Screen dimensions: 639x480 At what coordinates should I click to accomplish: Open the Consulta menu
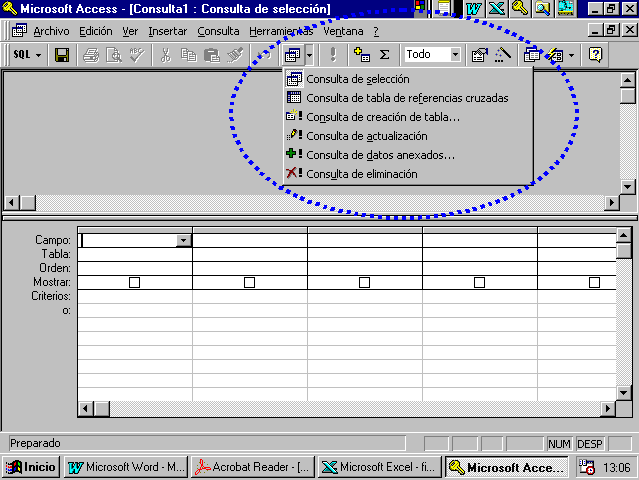point(218,31)
